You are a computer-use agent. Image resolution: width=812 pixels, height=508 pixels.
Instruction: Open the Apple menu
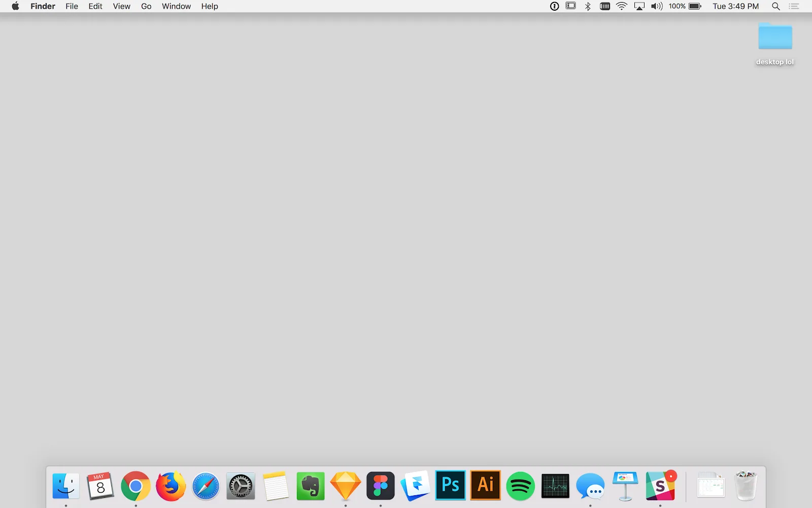[15, 6]
